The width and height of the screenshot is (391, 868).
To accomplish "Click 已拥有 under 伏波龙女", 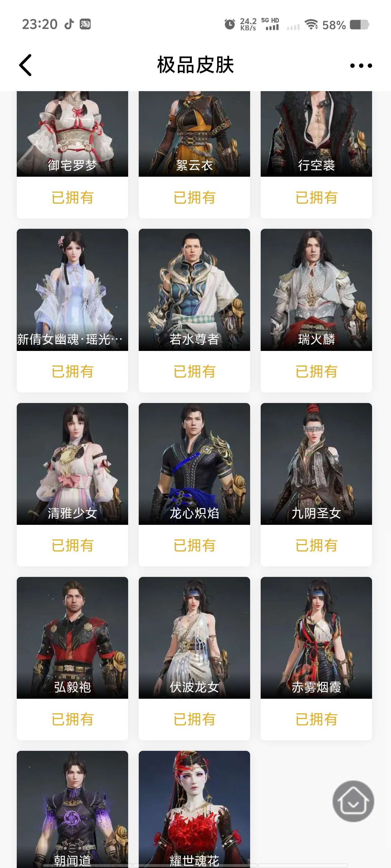I will tap(194, 720).
